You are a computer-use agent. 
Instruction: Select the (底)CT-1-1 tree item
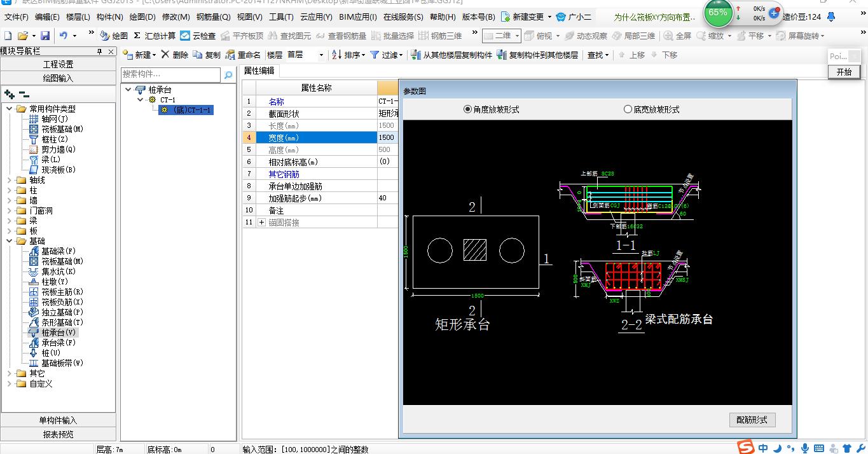[x=187, y=110]
